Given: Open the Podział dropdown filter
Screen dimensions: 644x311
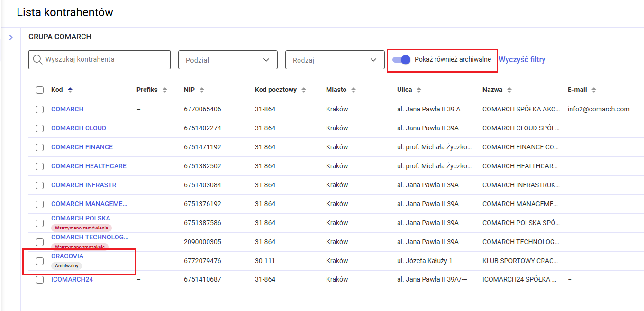Looking at the screenshot, I should [x=227, y=60].
